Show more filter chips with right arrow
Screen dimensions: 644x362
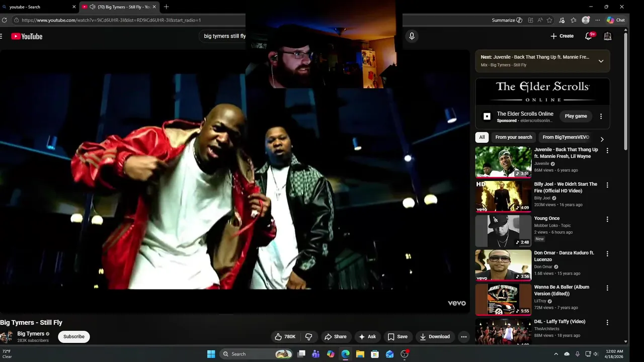pos(602,139)
